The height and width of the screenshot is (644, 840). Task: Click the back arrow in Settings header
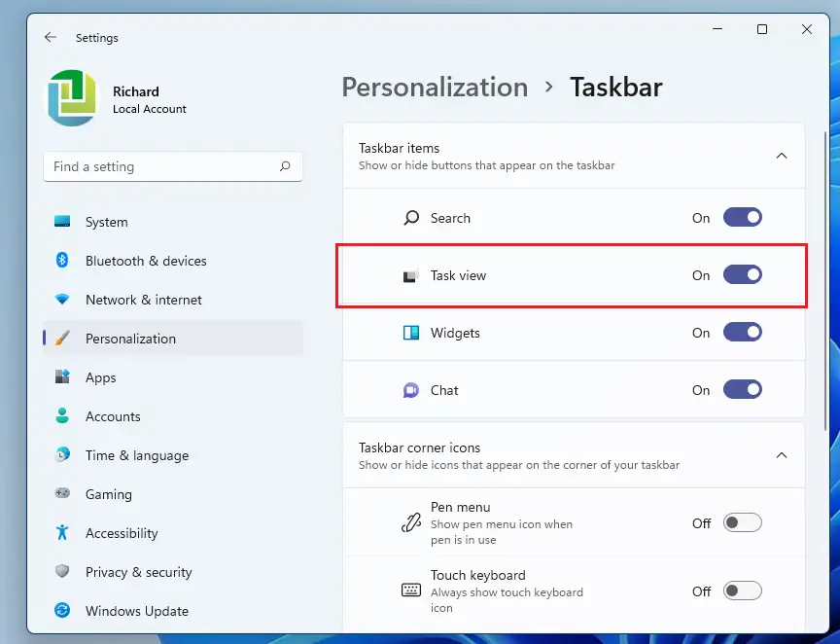51,37
